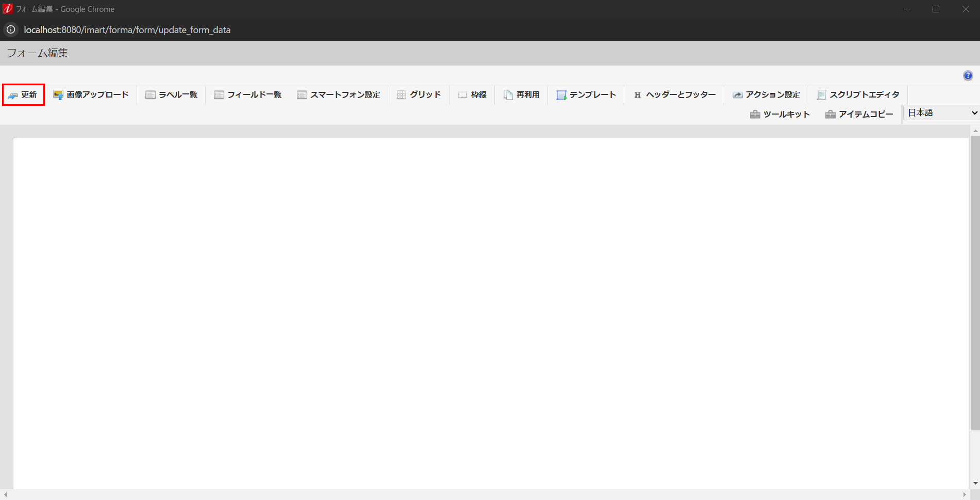Open ヘッダーとフッター header and footer settings

click(674, 94)
